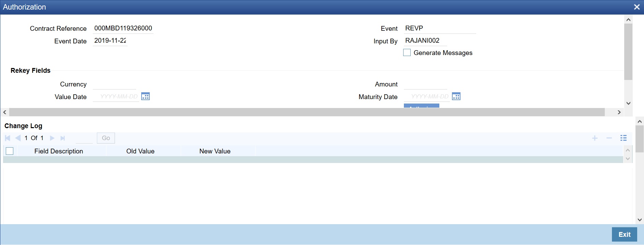Click the Rekey Fields section heading
This screenshot has width=644, height=245.
coord(30,70)
